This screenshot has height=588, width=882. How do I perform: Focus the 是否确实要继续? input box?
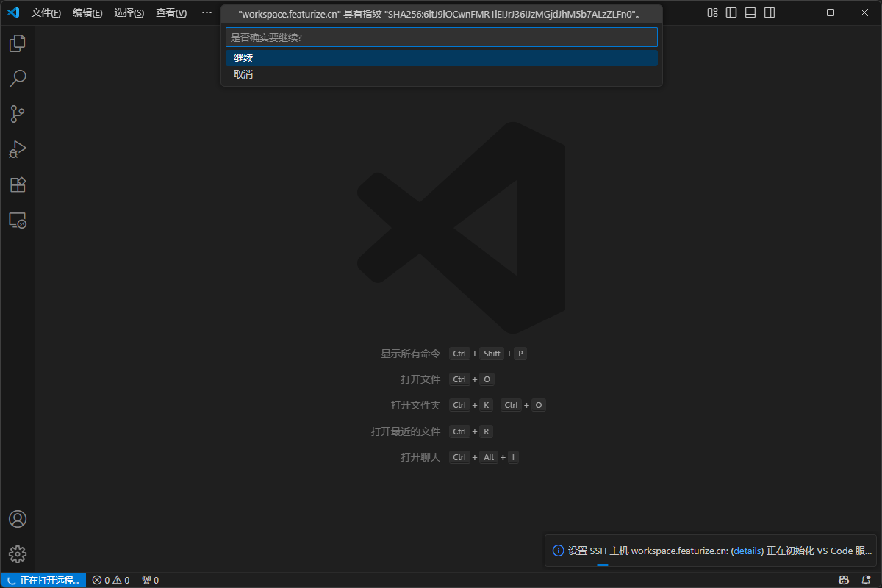click(x=442, y=37)
